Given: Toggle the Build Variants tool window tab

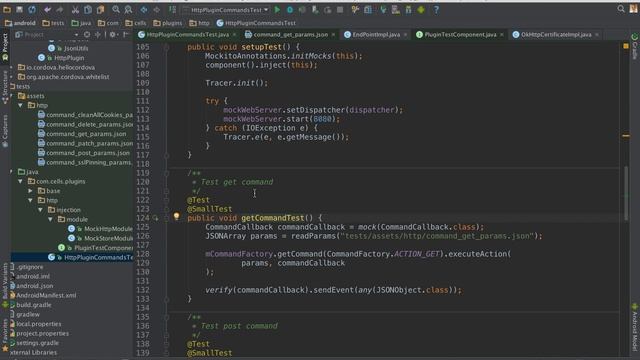Looking at the screenshot, I should pyautogui.click(x=5, y=285).
